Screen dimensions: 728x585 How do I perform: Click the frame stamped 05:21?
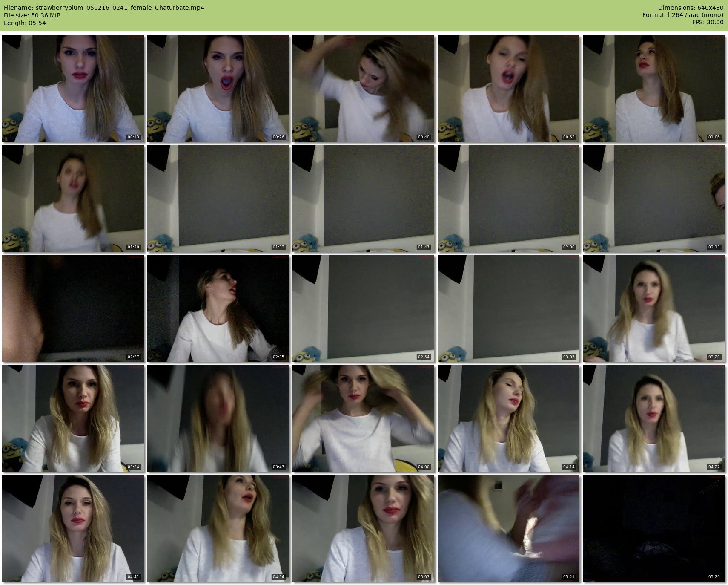click(509, 528)
